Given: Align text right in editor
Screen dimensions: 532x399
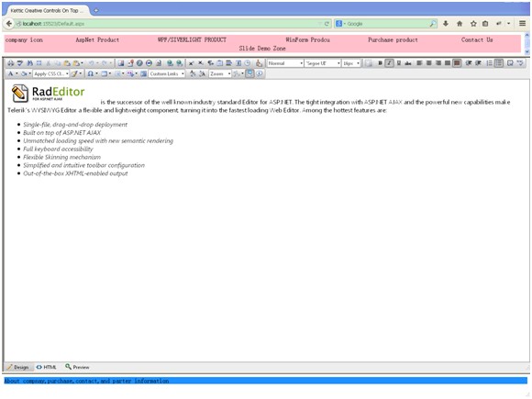Looking at the screenshot, I should tap(438, 63).
